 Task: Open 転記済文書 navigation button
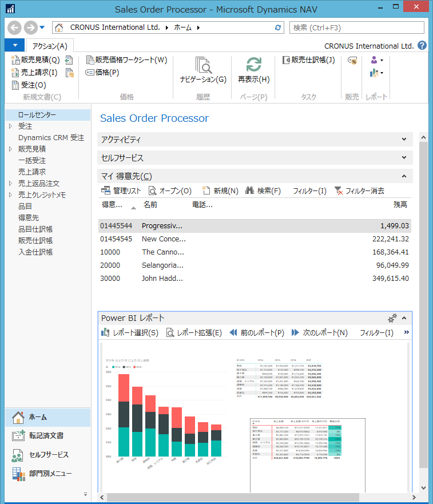pyautogui.click(x=47, y=436)
